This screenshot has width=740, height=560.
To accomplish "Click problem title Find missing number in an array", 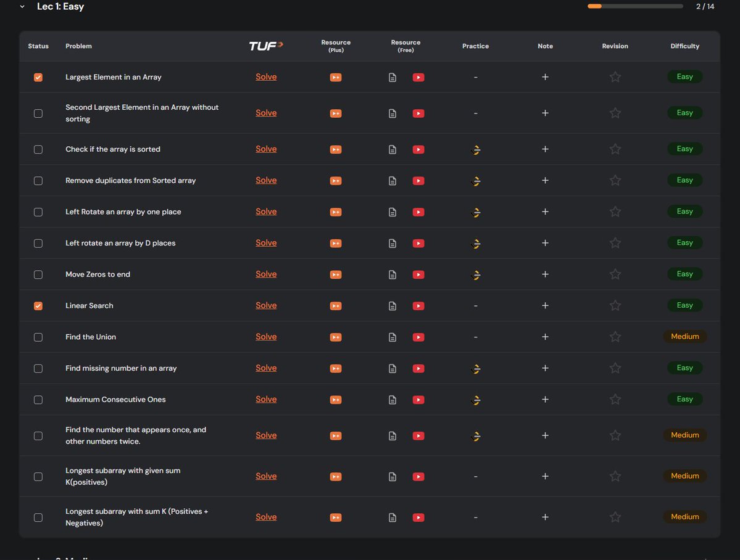I will point(122,368).
